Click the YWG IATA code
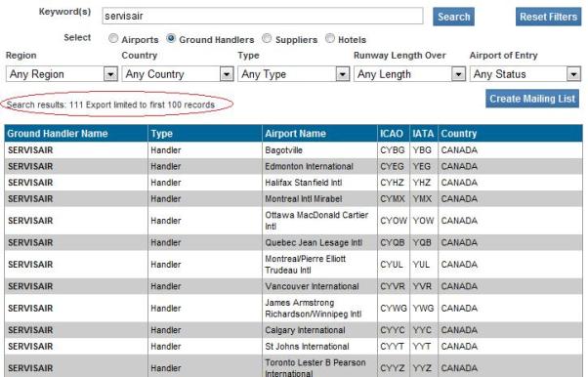588x377 pixels. click(x=423, y=308)
